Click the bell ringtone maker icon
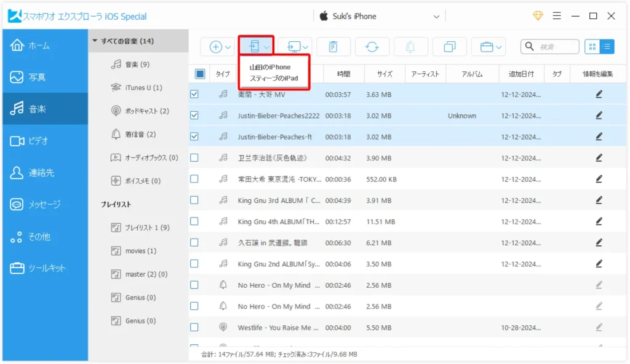The width and height of the screenshot is (630, 364). (410, 47)
